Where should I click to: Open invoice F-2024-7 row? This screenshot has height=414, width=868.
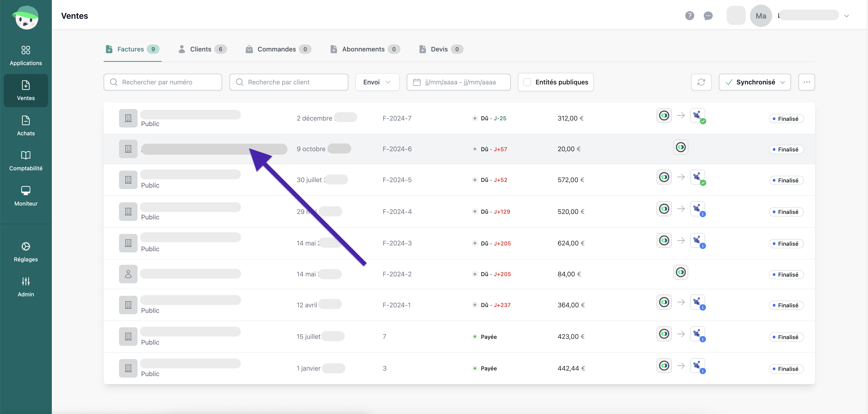click(x=397, y=118)
